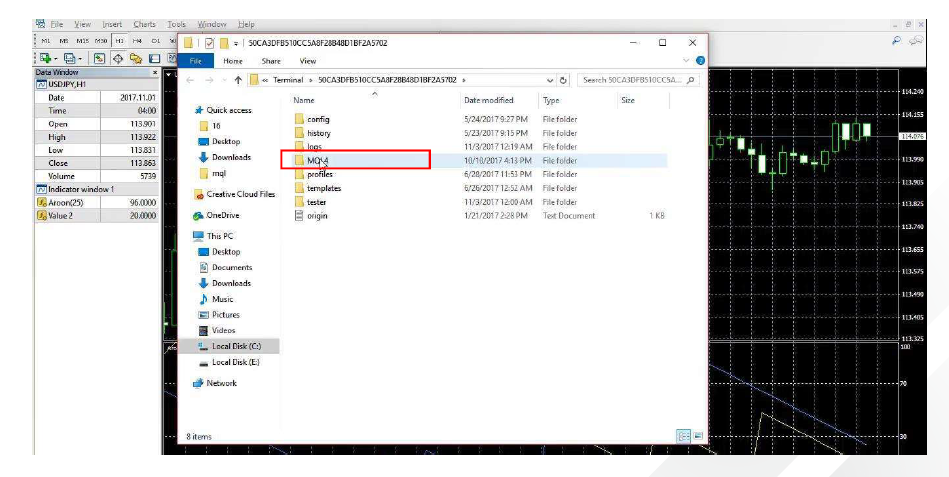This screenshot has height=477, width=949.
Task: Open the Recent locations dropdown next to Forward
Action: click(225, 80)
